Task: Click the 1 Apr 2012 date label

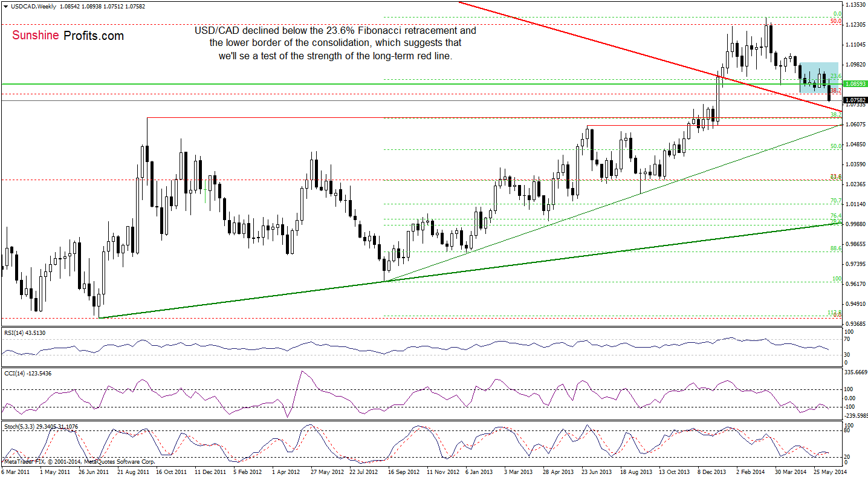Action: click(x=286, y=471)
